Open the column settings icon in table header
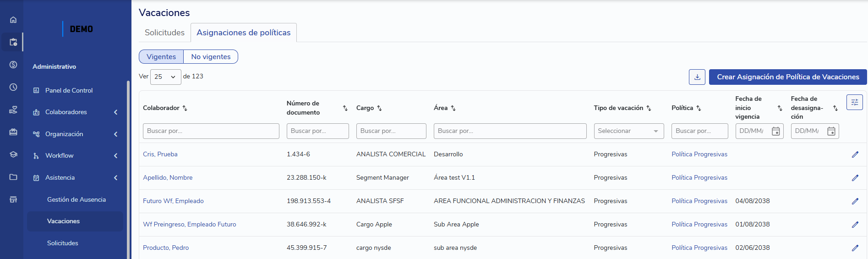Viewport: 868px width, 259px height. point(854,102)
